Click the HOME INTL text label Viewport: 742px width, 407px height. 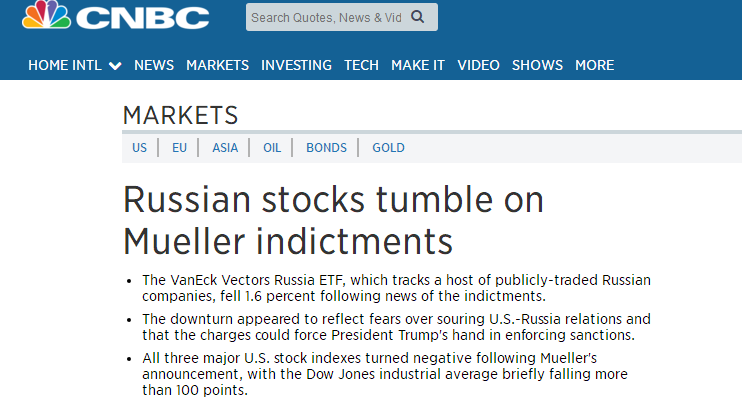tap(65, 65)
